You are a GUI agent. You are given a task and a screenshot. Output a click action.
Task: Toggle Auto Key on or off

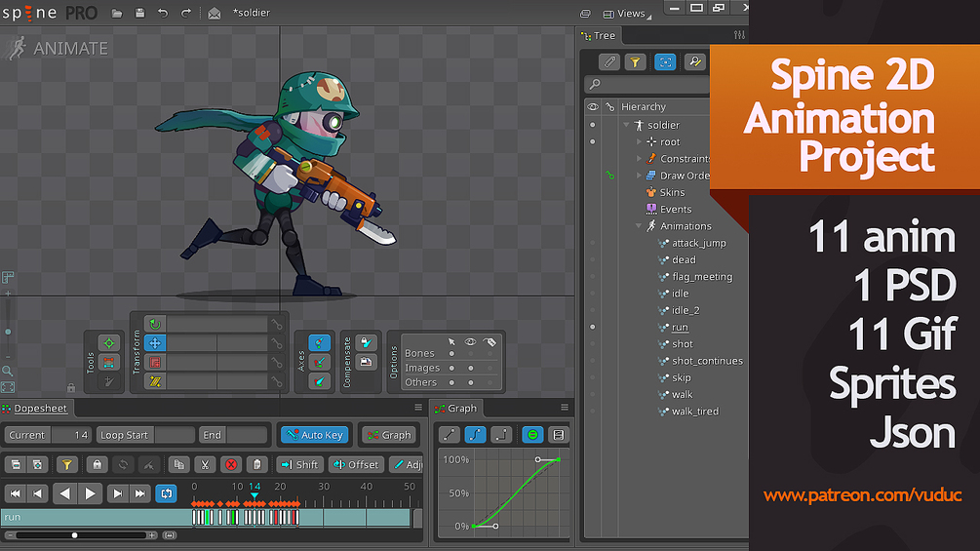coord(314,435)
